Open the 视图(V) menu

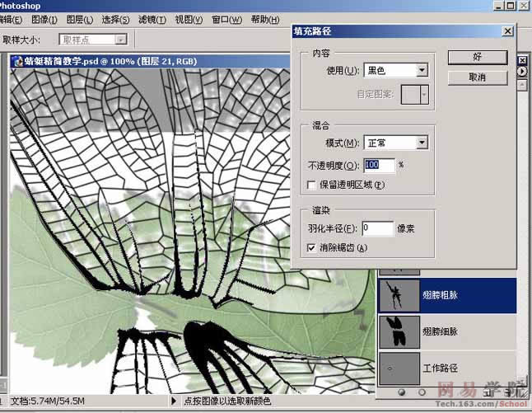pyautogui.click(x=189, y=20)
